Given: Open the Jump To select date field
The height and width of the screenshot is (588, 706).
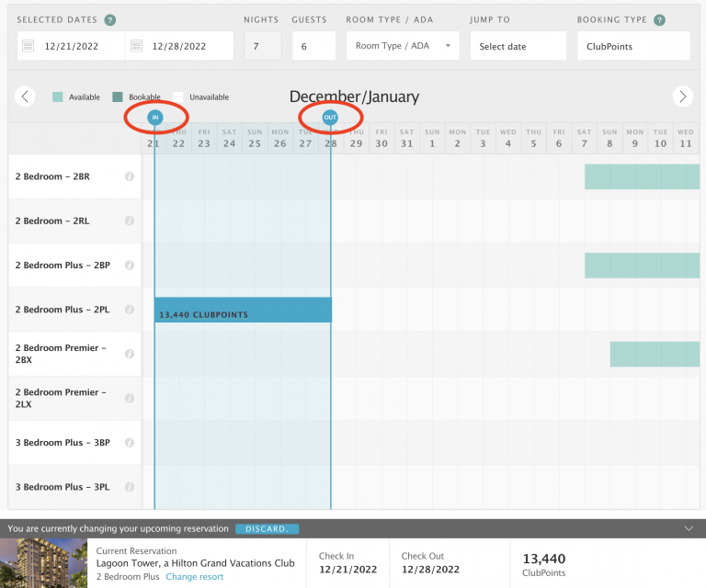Looking at the screenshot, I should [518, 46].
